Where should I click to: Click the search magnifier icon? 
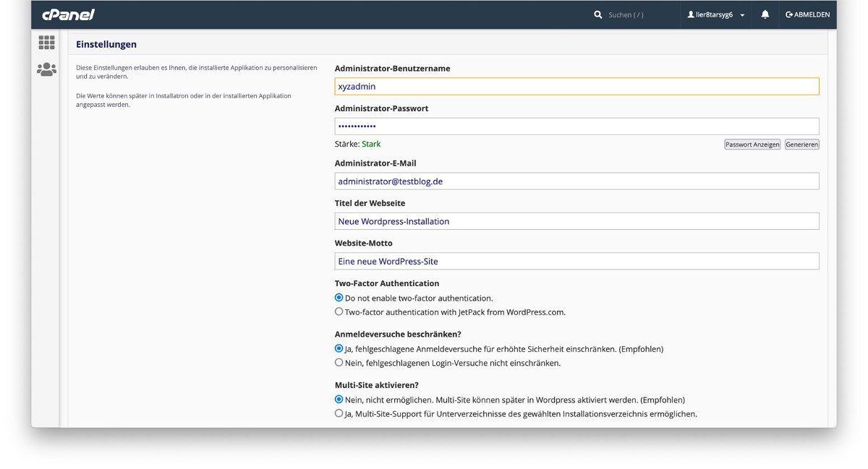598,14
